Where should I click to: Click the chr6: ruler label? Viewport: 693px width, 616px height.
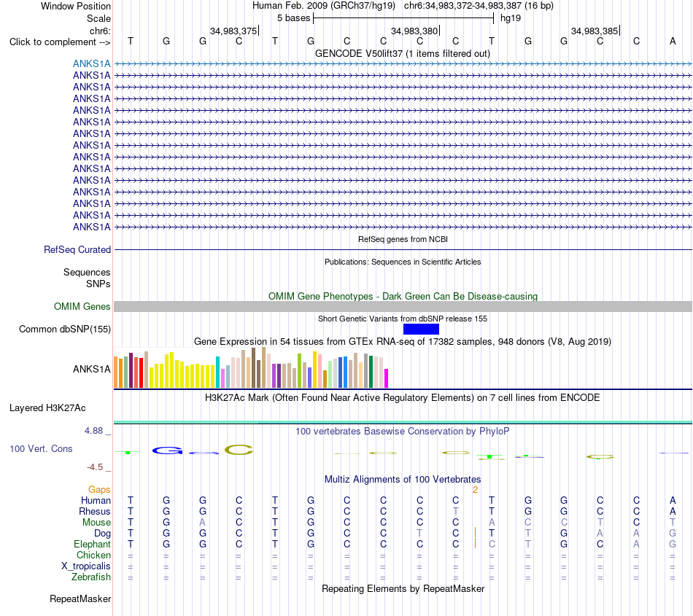coord(100,31)
